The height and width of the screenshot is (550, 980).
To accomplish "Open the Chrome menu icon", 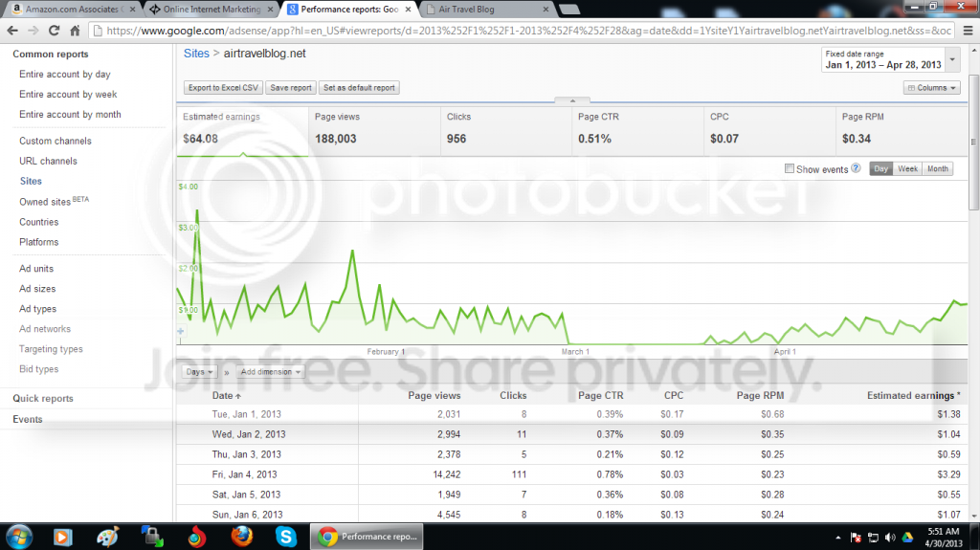I will pos(968,30).
